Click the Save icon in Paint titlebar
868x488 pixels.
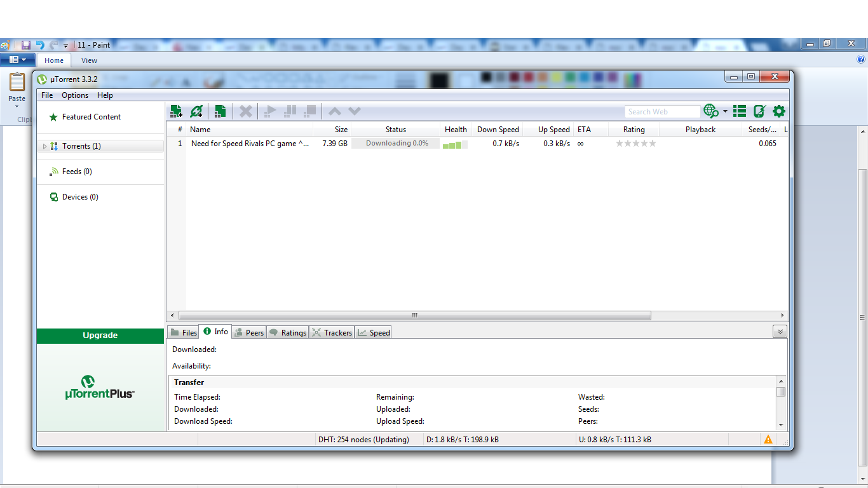coord(26,45)
